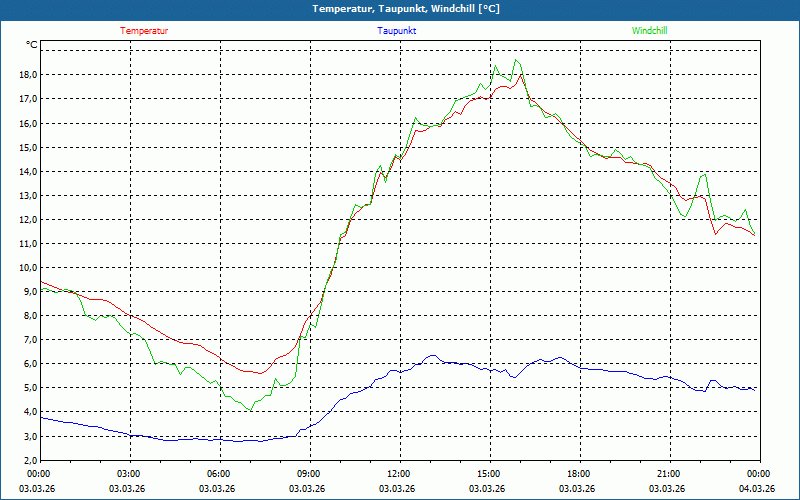Select the blue Taupunkt legend label
Image resolution: width=800 pixels, height=500 pixels.
click(x=397, y=30)
